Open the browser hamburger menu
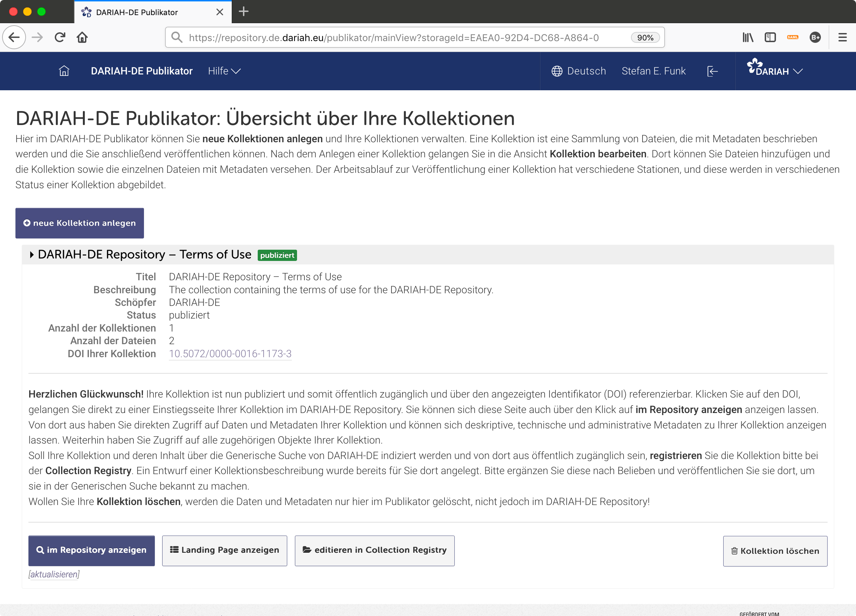This screenshot has width=856, height=616. [842, 37]
